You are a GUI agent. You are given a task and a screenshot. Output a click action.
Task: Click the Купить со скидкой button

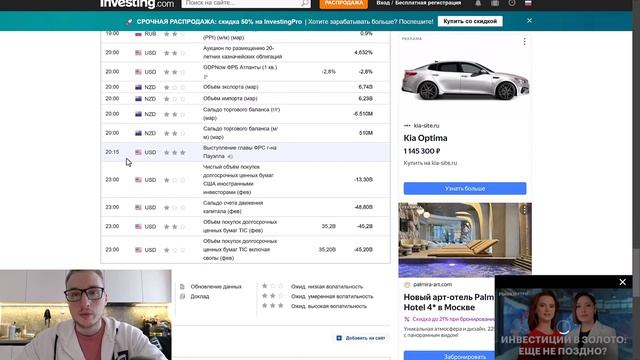[470, 21]
